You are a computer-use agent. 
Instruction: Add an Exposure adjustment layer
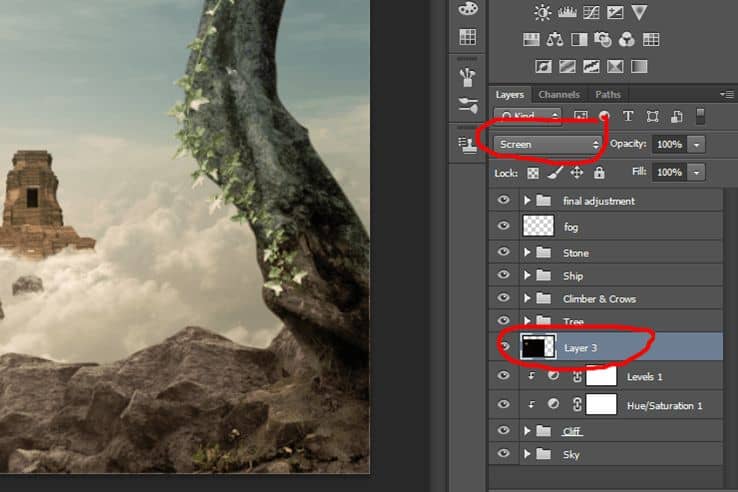pyautogui.click(x=615, y=12)
